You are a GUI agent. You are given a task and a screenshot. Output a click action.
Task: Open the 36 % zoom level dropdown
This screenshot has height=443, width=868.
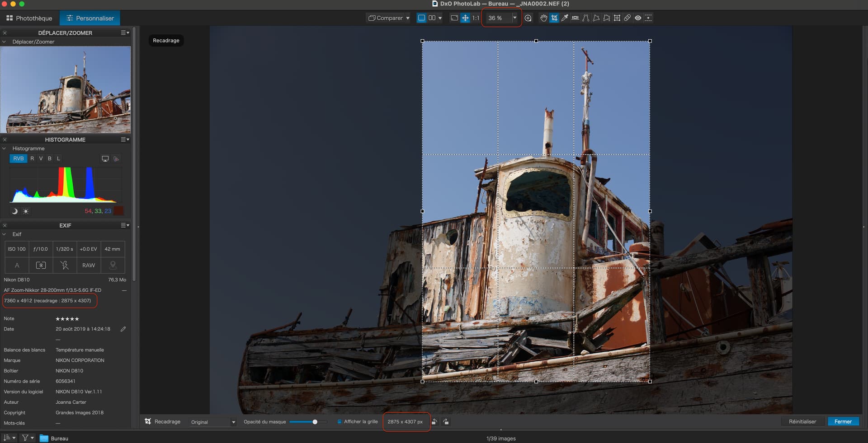[514, 18]
